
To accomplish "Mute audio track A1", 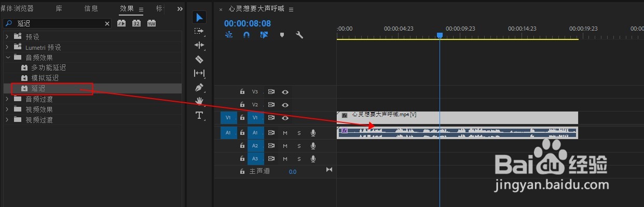I will pyautogui.click(x=285, y=133).
